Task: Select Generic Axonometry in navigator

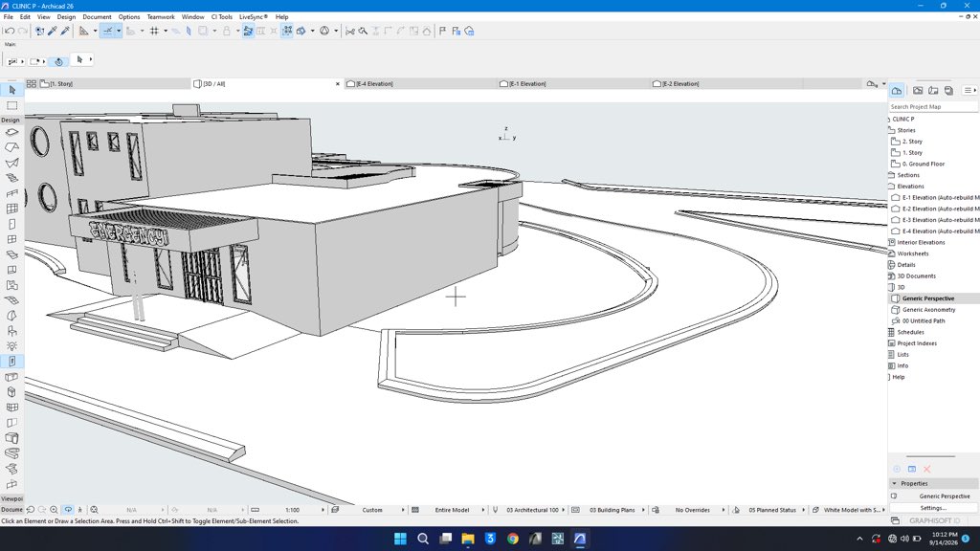Action: (928, 310)
